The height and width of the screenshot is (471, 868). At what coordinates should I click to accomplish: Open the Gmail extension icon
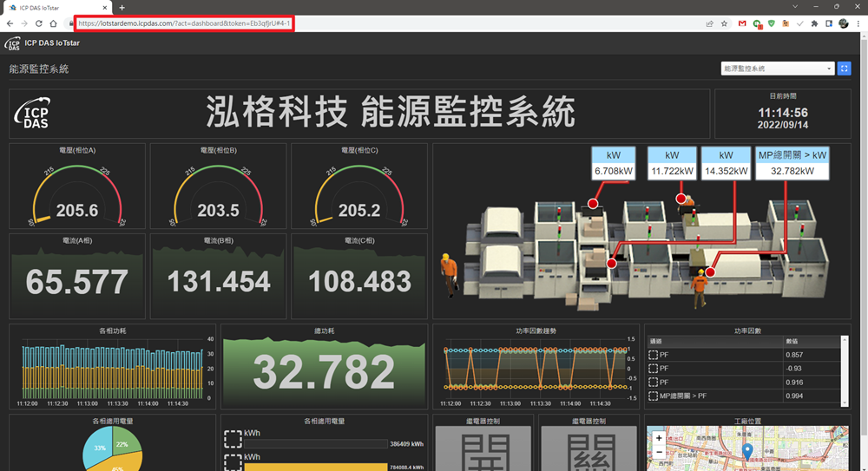pyautogui.click(x=742, y=23)
